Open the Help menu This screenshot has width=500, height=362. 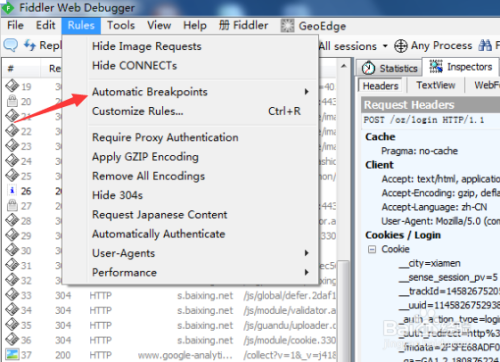click(x=195, y=25)
